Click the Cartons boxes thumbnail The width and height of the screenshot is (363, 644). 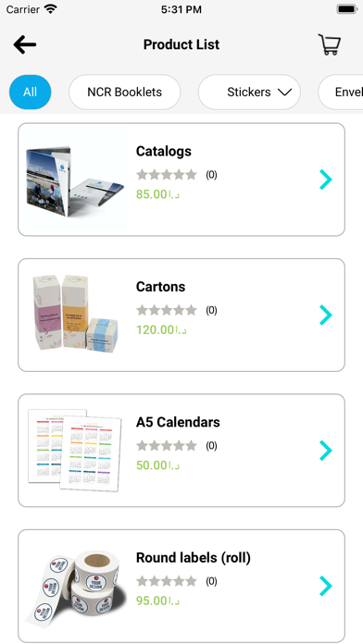pyautogui.click(x=75, y=315)
